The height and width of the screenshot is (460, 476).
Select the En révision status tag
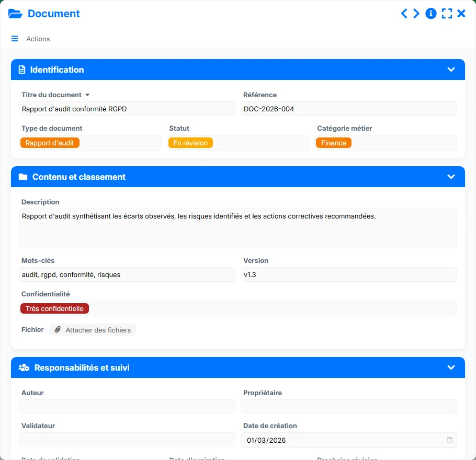(x=190, y=143)
